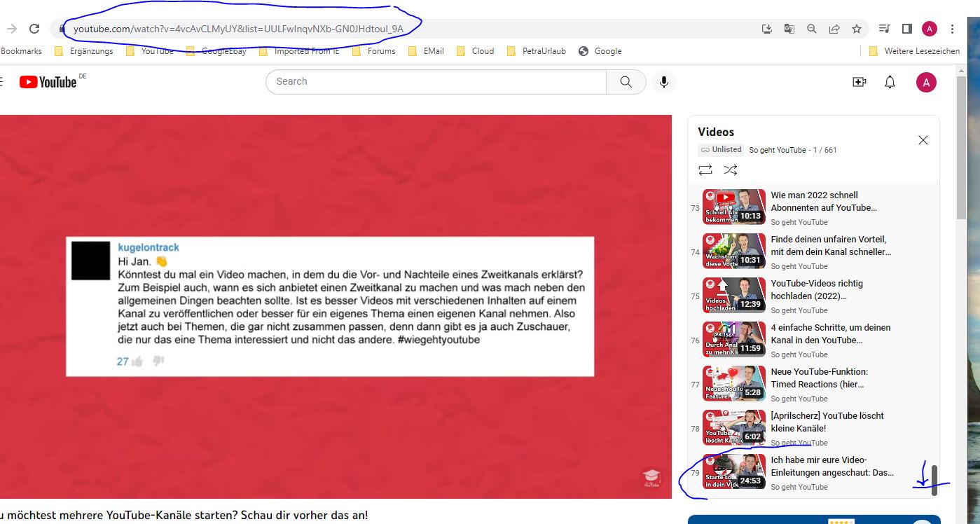Reload the page with the refresh icon
The image size is (980, 524).
coord(34,29)
